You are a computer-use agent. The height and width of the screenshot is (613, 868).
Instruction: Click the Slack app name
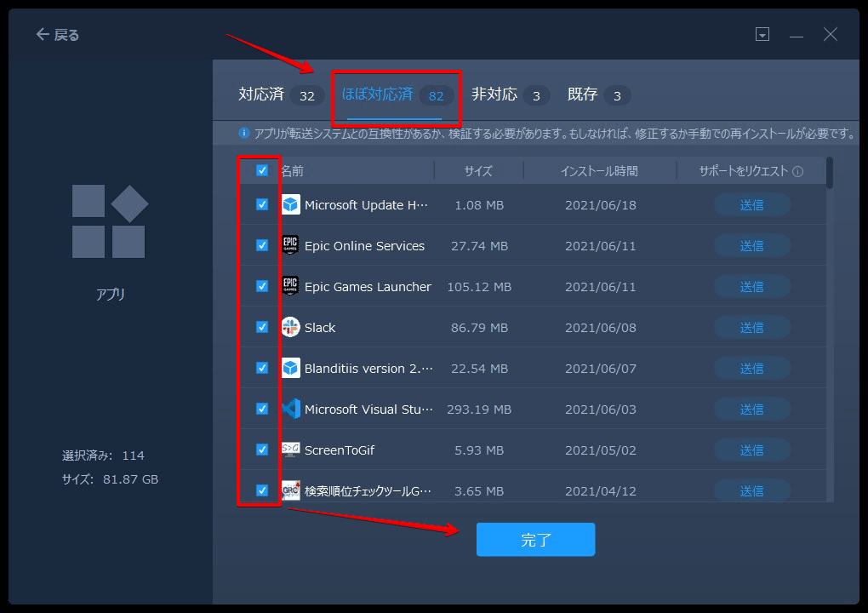point(320,328)
